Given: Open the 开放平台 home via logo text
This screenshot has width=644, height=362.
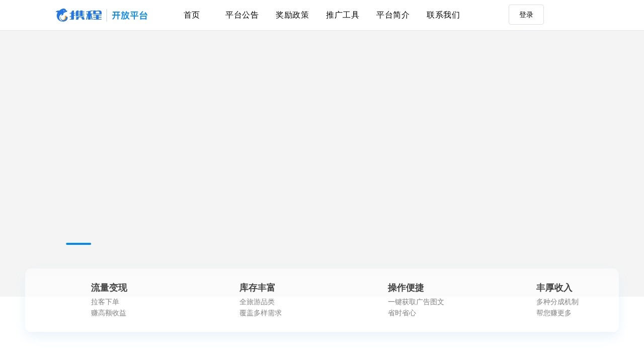Looking at the screenshot, I should coord(130,16).
